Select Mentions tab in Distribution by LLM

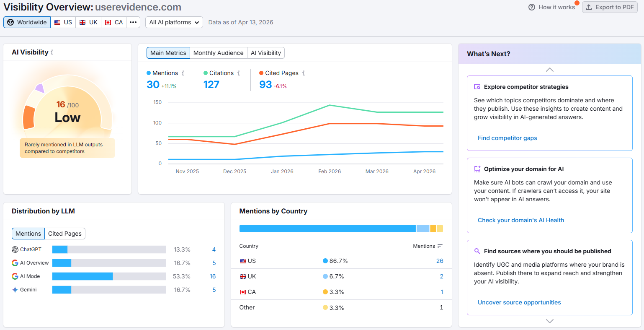pyautogui.click(x=28, y=234)
